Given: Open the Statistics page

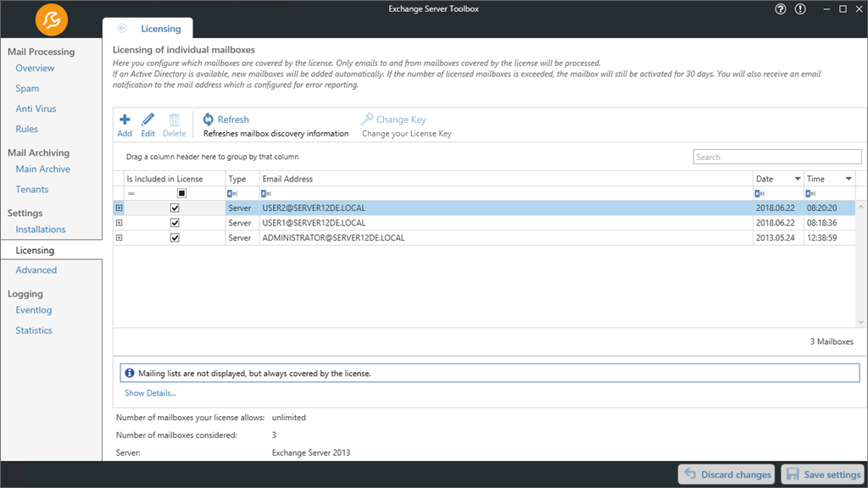Looking at the screenshot, I should (x=34, y=331).
